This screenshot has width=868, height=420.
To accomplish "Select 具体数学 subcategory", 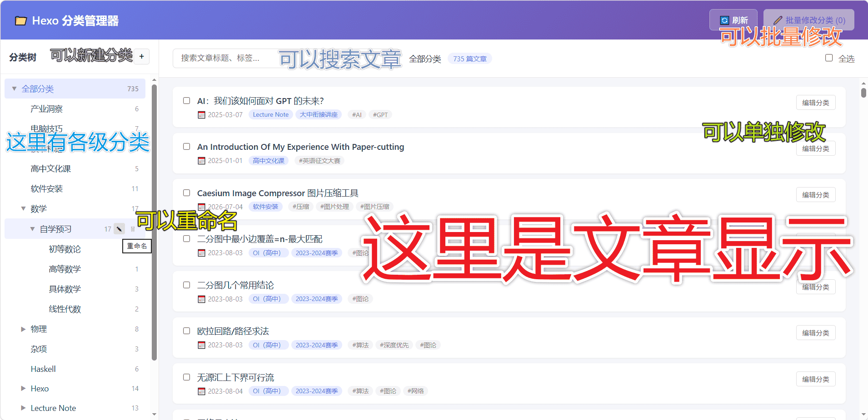I will click(75, 289).
